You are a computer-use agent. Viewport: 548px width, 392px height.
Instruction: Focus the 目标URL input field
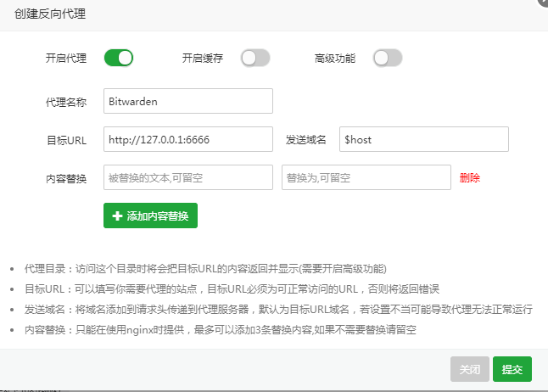188,139
